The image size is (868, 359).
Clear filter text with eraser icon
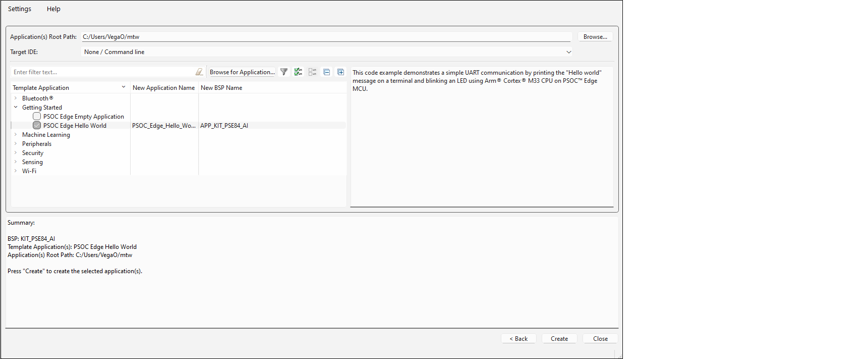(199, 72)
